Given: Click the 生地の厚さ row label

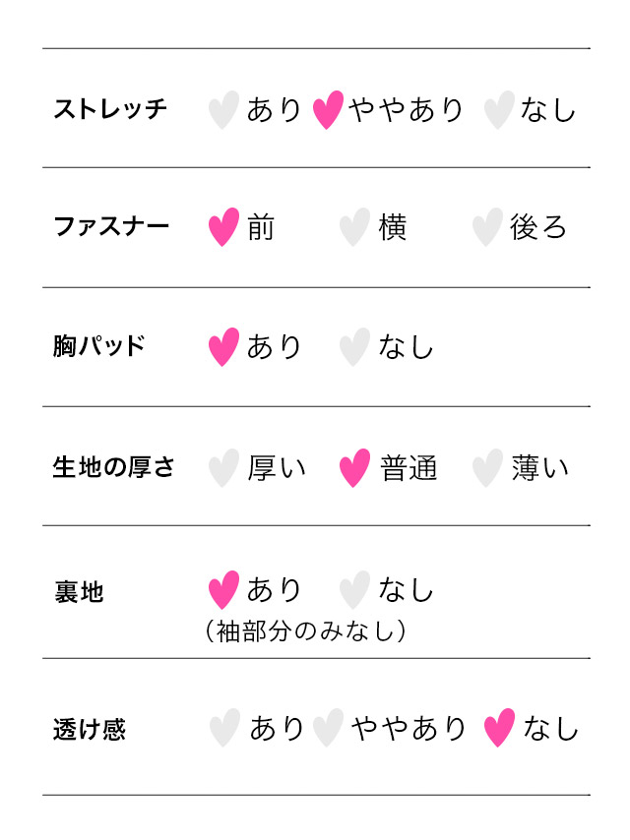Looking at the screenshot, I should coord(113,467).
